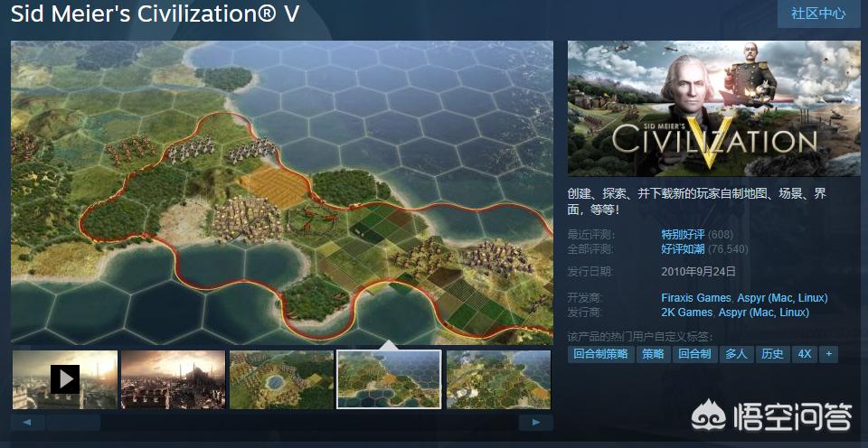Click the right scroll arrow under thumbnails

click(x=535, y=423)
